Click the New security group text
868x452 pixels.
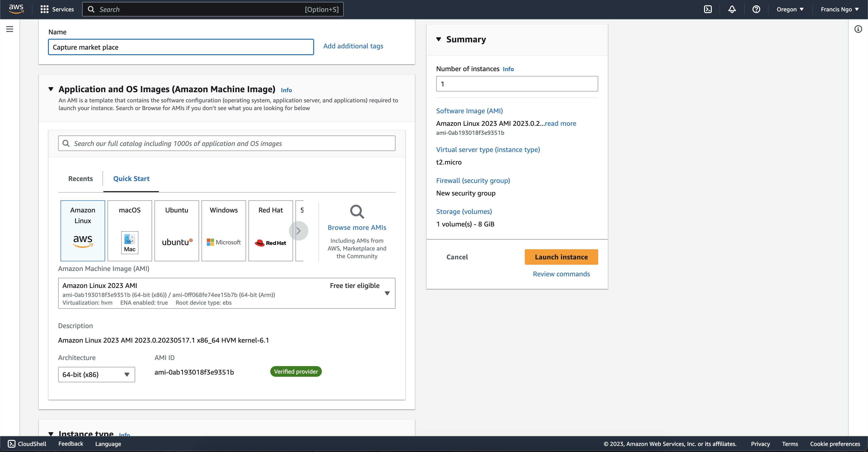pyautogui.click(x=466, y=193)
